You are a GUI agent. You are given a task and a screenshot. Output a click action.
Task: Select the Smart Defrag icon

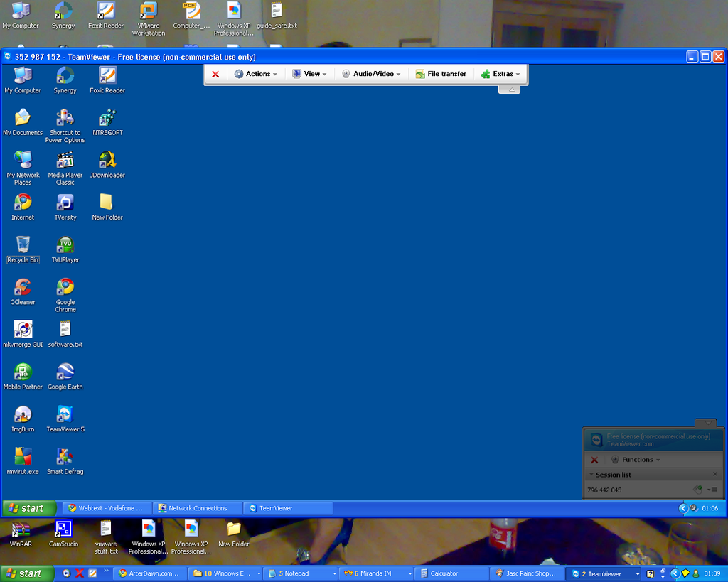click(x=65, y=461)
